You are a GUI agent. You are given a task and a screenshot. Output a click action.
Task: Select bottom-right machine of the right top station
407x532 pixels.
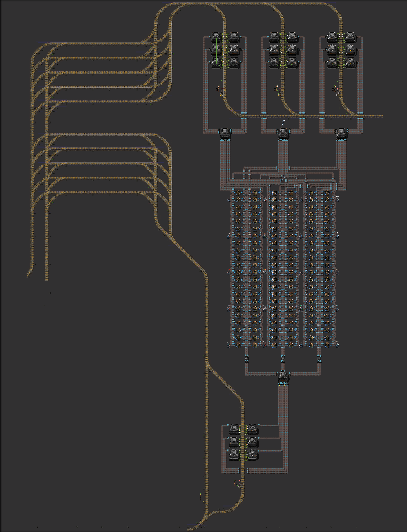click(x=350, y=62)
